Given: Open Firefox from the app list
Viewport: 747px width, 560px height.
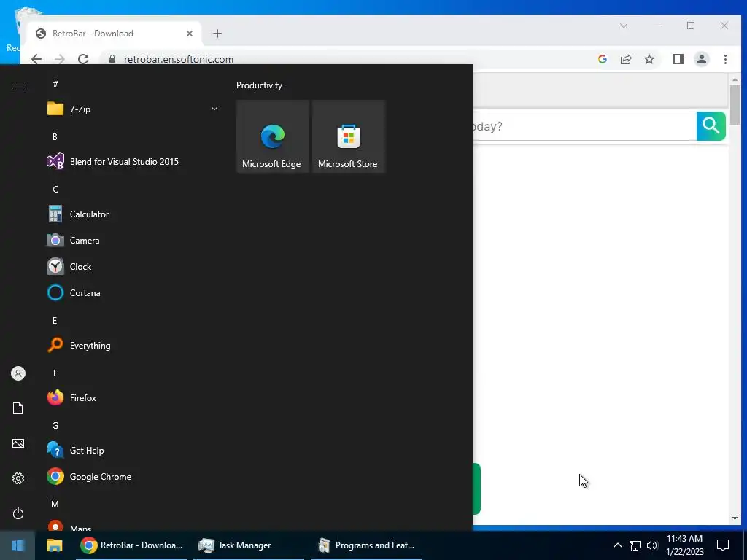Looking at the screenshot, I should pyautogui.click(x=133, y=397).
